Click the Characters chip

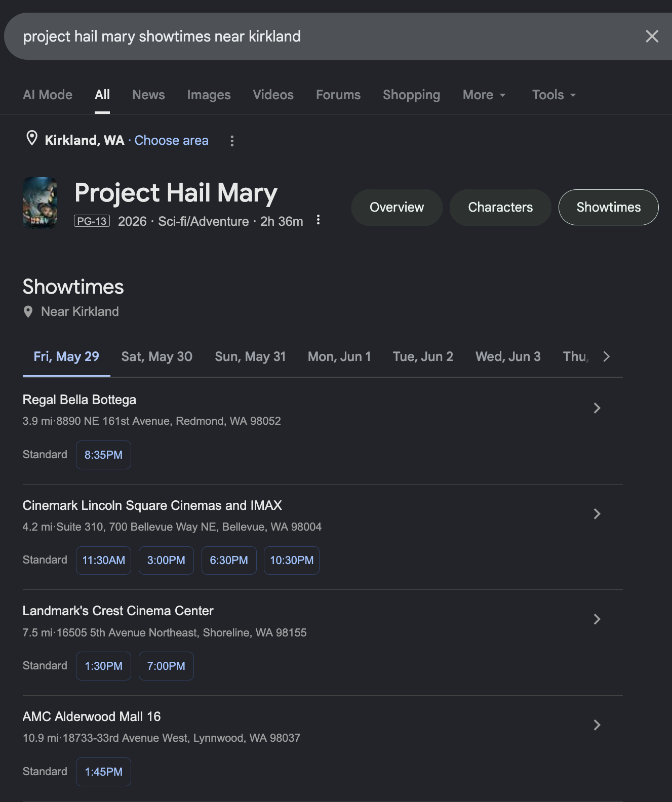click(500, 207)
